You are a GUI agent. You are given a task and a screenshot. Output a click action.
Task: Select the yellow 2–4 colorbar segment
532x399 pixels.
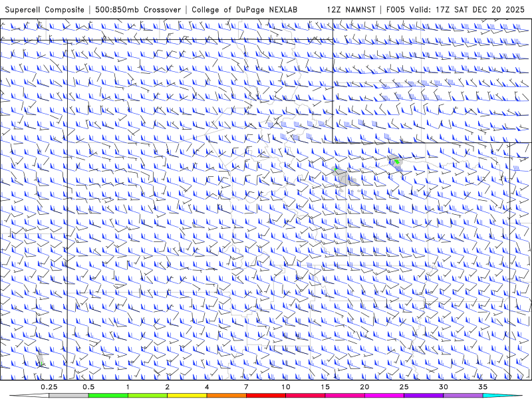(187, 396)
